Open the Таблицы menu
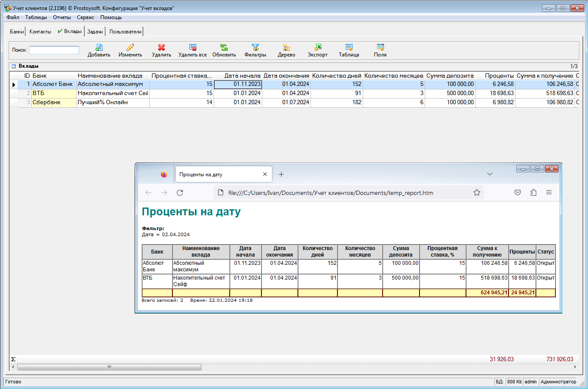 click(36, 17)
